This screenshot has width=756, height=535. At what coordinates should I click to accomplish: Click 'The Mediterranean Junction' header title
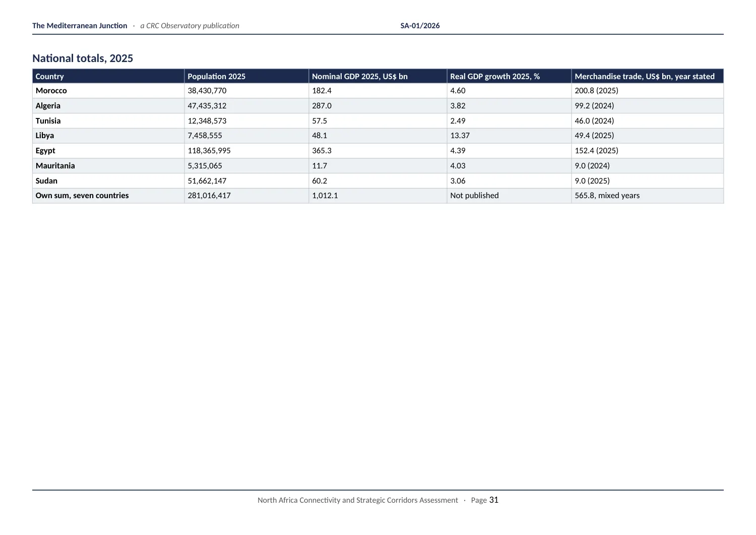pyautogui.click(x=80, y=26)
